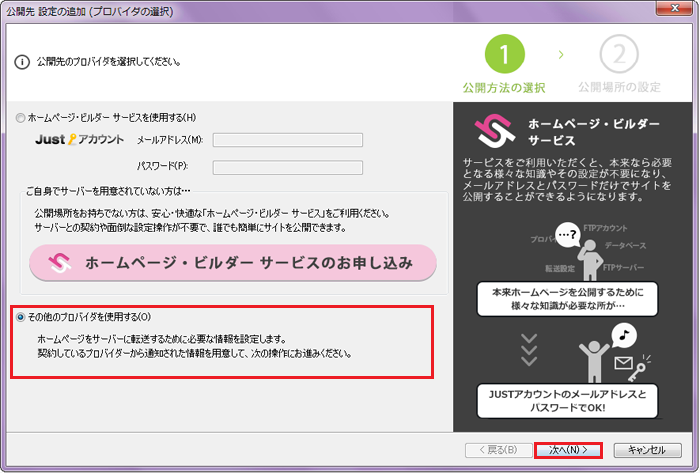
Task: Click the メールアドレス input field
Action: tap(287, 140)
